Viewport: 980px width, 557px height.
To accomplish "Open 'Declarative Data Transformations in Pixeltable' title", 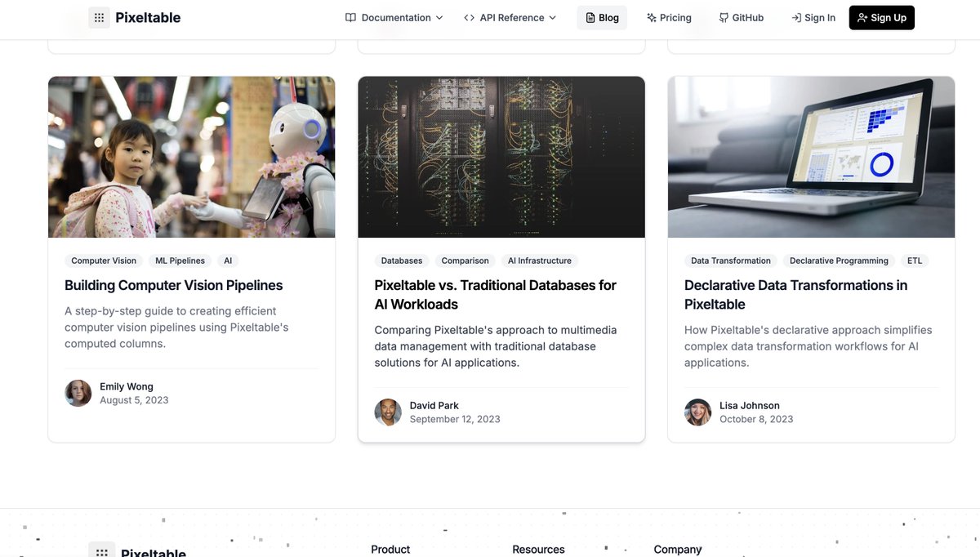I will click(x=796, y=295).
